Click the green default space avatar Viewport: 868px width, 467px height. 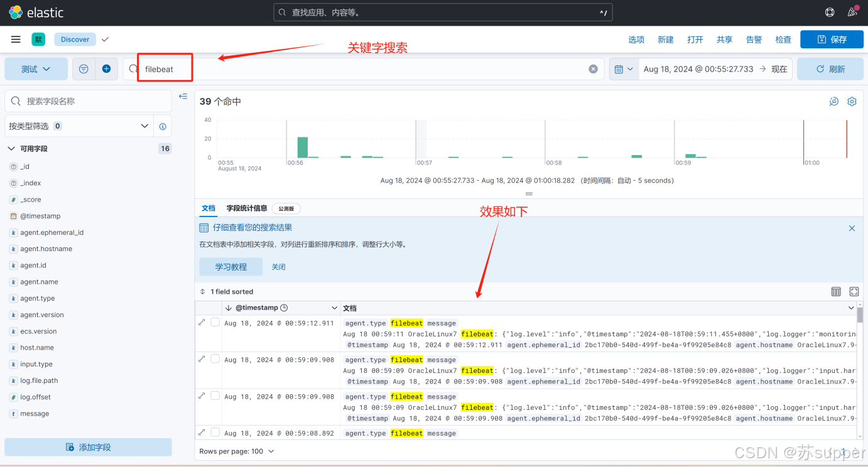pyautogui.click(x=38, y=40)
